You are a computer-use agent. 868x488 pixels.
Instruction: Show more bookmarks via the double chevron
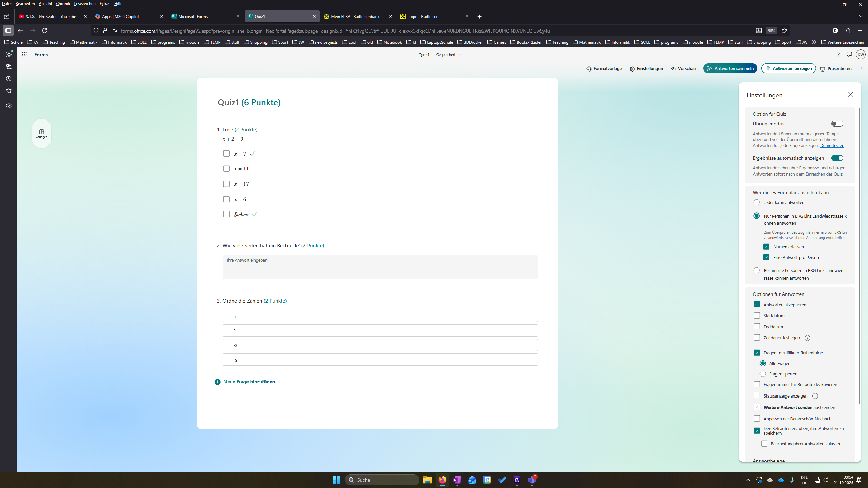(814, 42)
